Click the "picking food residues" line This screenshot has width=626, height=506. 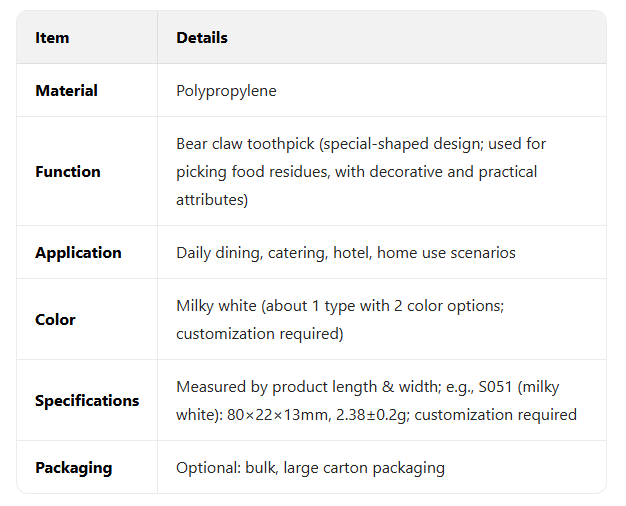coord(250,172)
